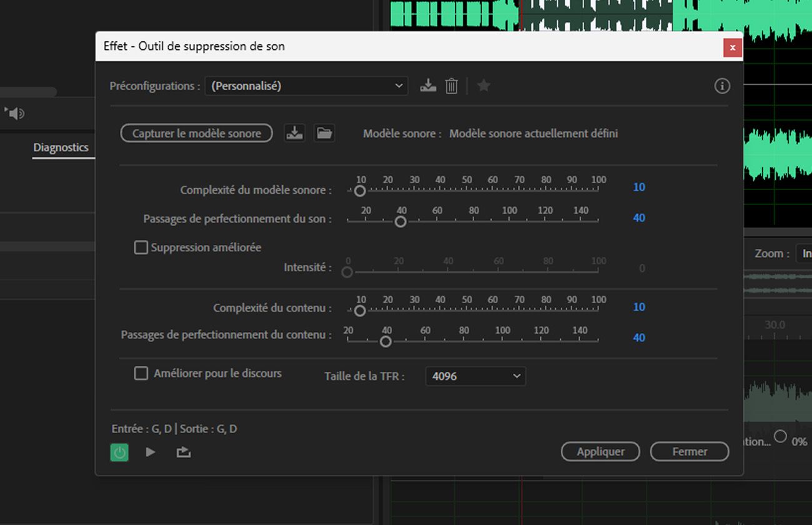Open the effect info tooltip icon
The height and width of the screenshot is (525, 812).
[722, 86]
